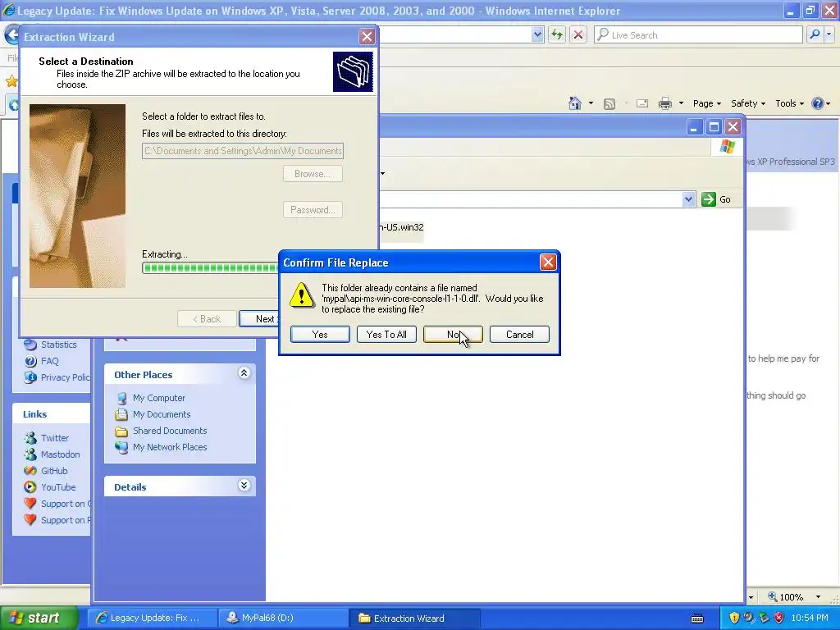Screen dimensions: 840x630
Task: Open the Tools menu
Action: tap(789, 103)
